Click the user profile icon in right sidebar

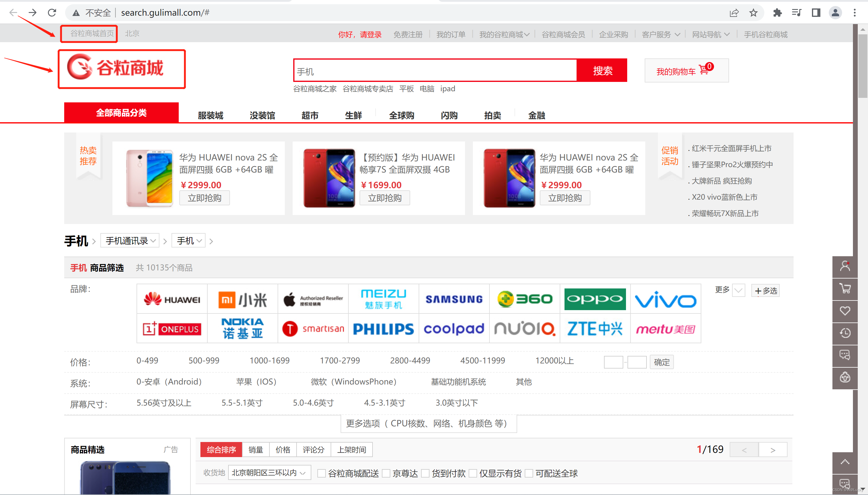point(844,266)
